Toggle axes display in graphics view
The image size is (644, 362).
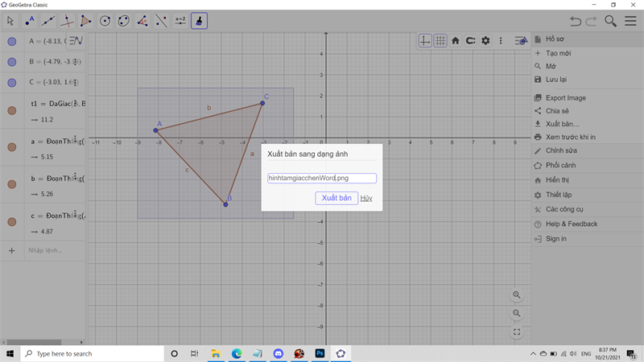click(425, 40)
